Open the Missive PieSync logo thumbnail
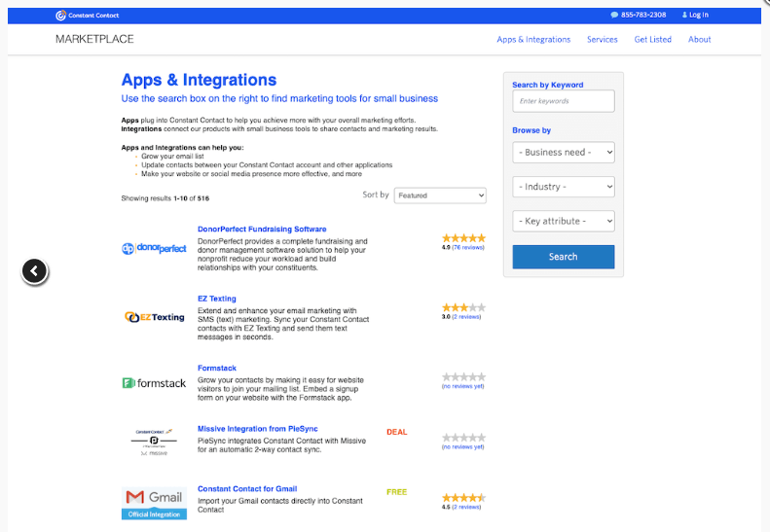Screen dimensions: 770x532 pyautogui.click(x=154, y=442)
